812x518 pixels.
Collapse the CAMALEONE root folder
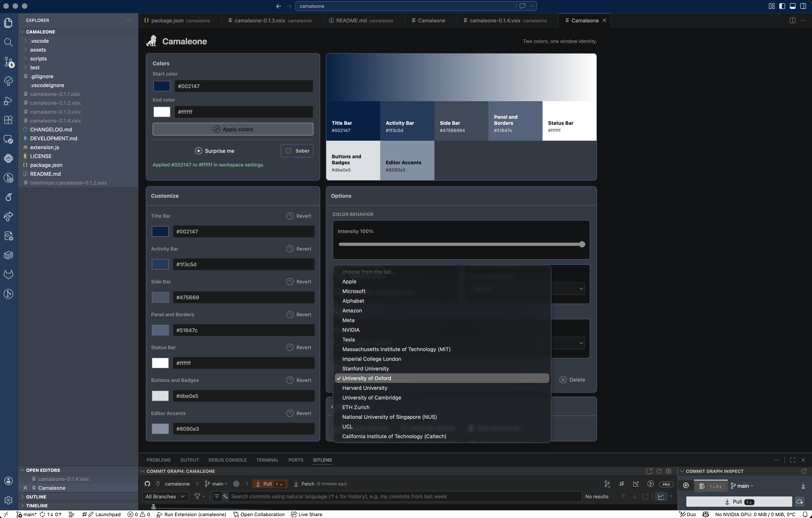click(22, 32)
